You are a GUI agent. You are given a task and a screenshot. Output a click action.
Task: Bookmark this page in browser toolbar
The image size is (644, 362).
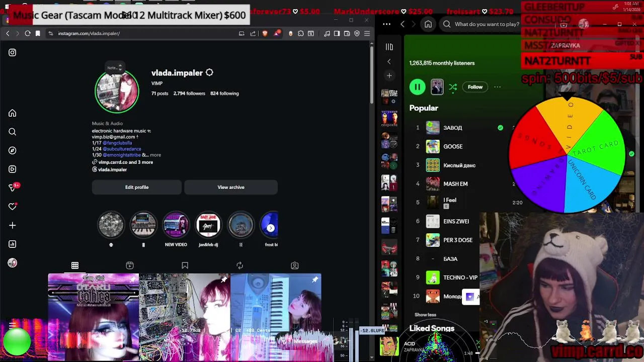point(38,33)
